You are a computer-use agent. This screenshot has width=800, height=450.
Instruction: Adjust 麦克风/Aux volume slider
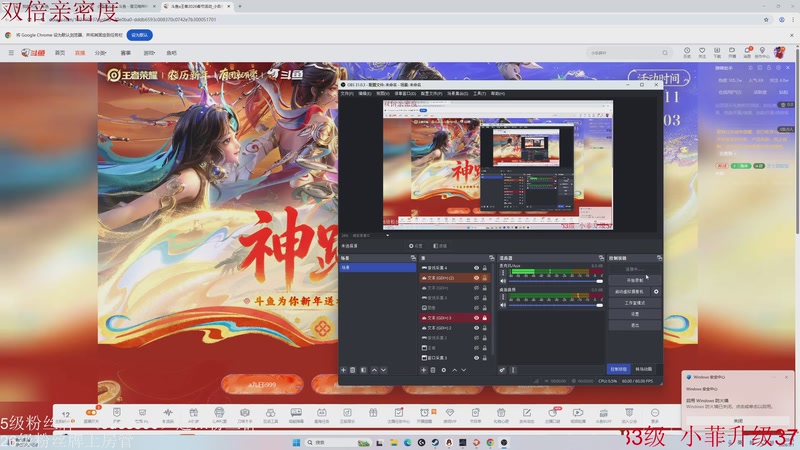pos(556,281)
